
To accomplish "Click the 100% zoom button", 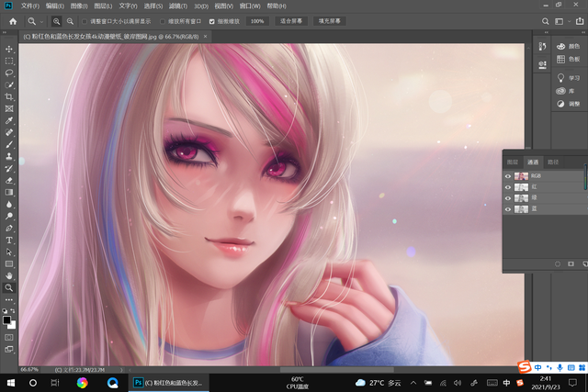I will (257, 21).
